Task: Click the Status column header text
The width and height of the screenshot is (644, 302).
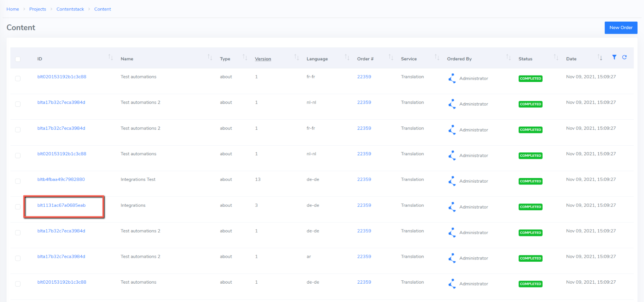Action: tap(525, 59)
